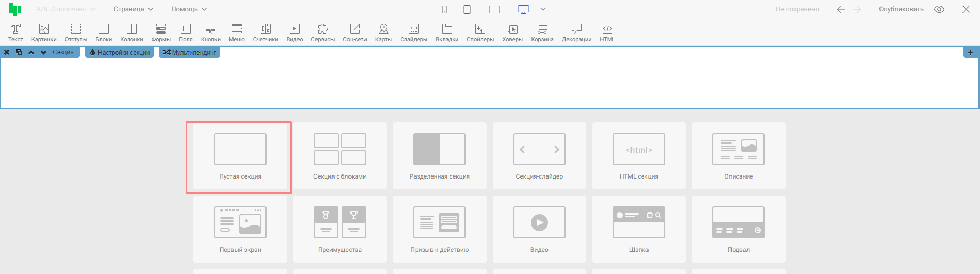
Task: Switch to laptop viewport preview
Action: (494, 9)
